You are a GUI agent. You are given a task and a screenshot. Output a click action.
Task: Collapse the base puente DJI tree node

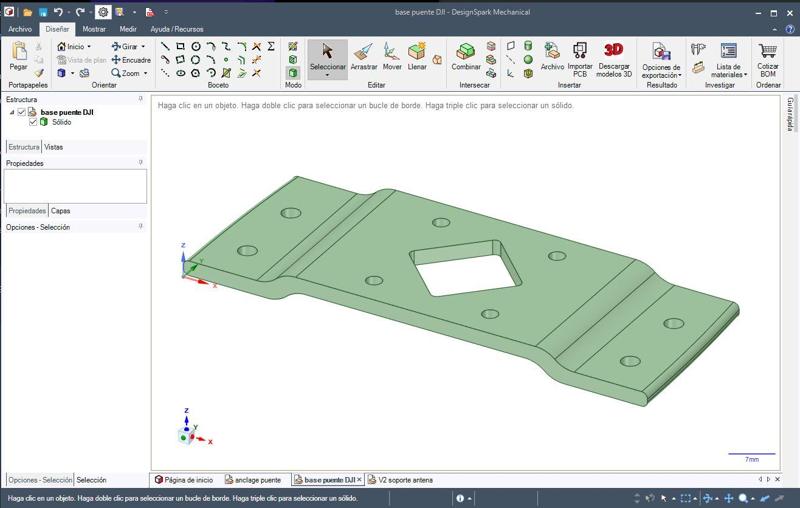[12, 112]
